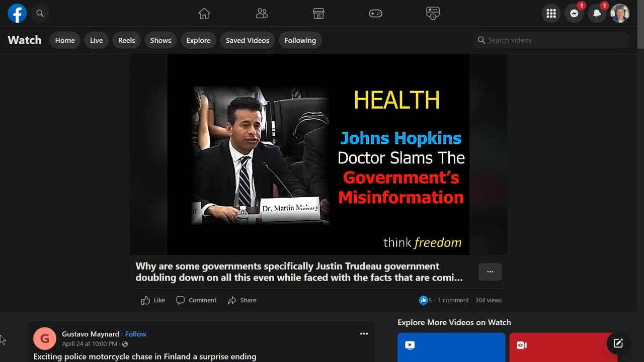
Task: Share the Johns Hopkins video
Action: point(242,300)
